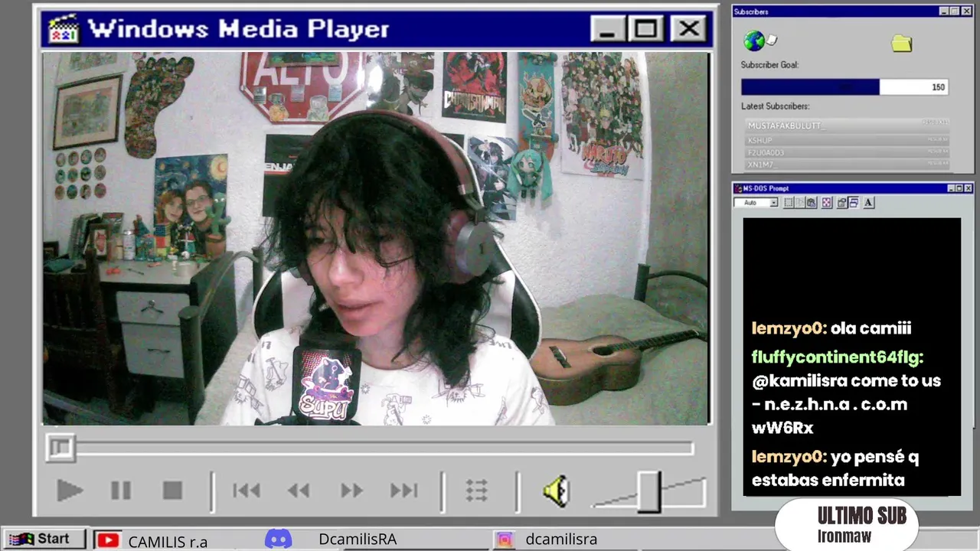Select subscriber MUSTAFAKBULUTT_ row
Image resolution: width=980 pixels, height=551 pixels.
pyautogui.click(x=848, y=125)
